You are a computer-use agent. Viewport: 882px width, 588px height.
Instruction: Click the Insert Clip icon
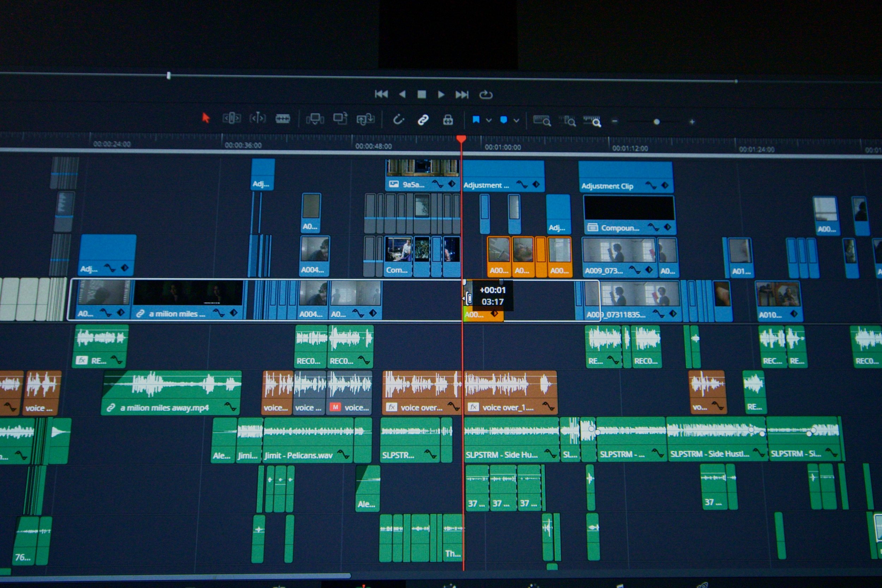[315, 119]
